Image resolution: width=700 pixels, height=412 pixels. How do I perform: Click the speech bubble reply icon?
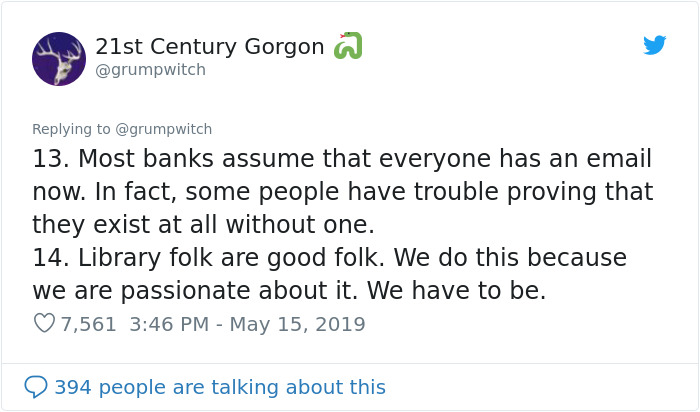click(36, 387)
